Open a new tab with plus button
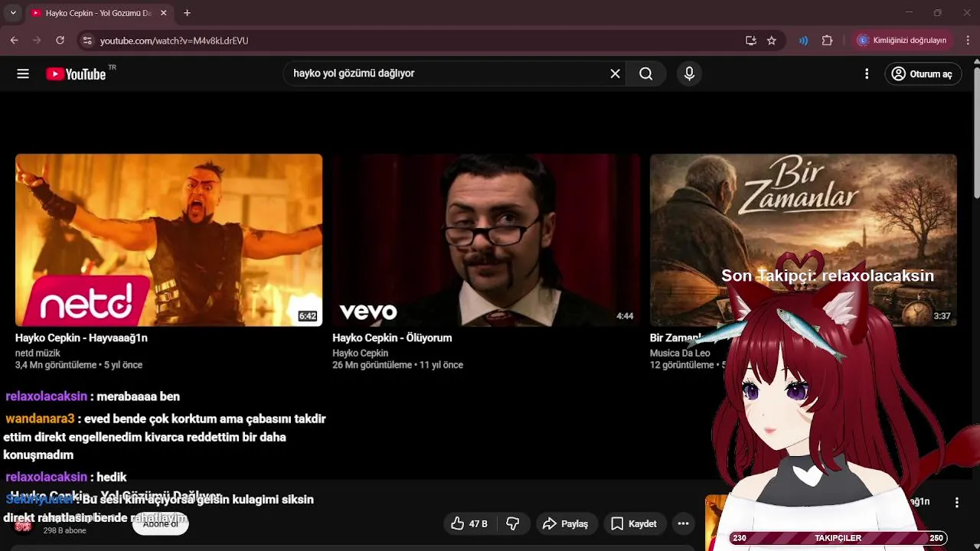The width and height of the screenshot is (980, 551). (187, 13)
